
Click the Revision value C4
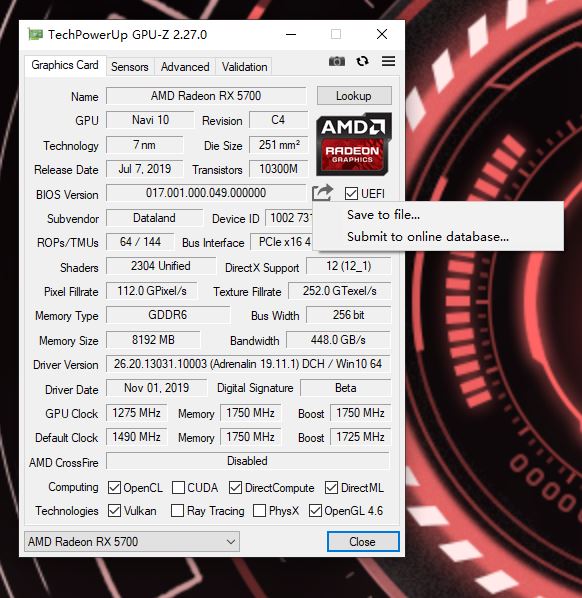(278, 120)
